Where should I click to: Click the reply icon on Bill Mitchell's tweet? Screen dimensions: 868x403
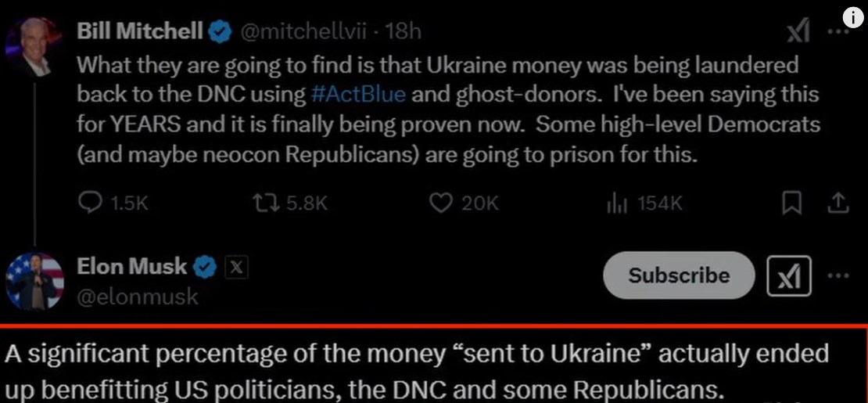tap(91, 203)
